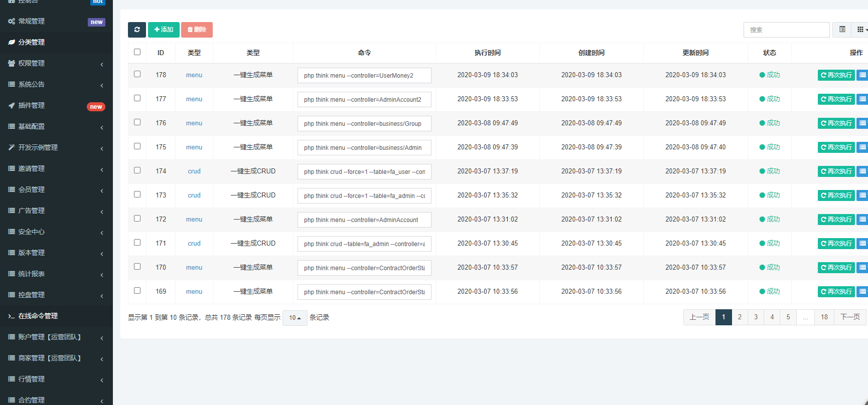Viewport: 868px width, 405px height.
Task: Check the checkbox for row ID 178
Action: [x=137, y=74]
